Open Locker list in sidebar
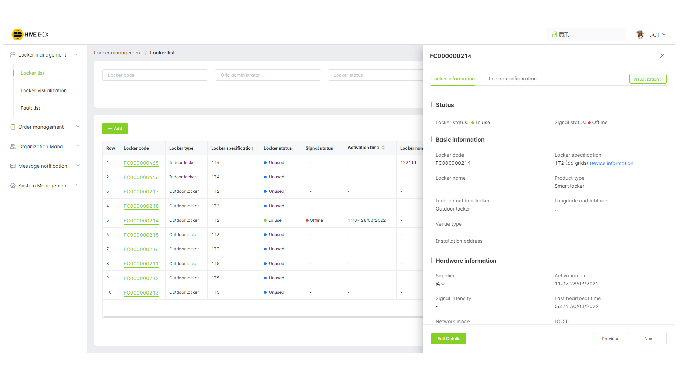This screenshot has width=680, height=390. point(33,73)
